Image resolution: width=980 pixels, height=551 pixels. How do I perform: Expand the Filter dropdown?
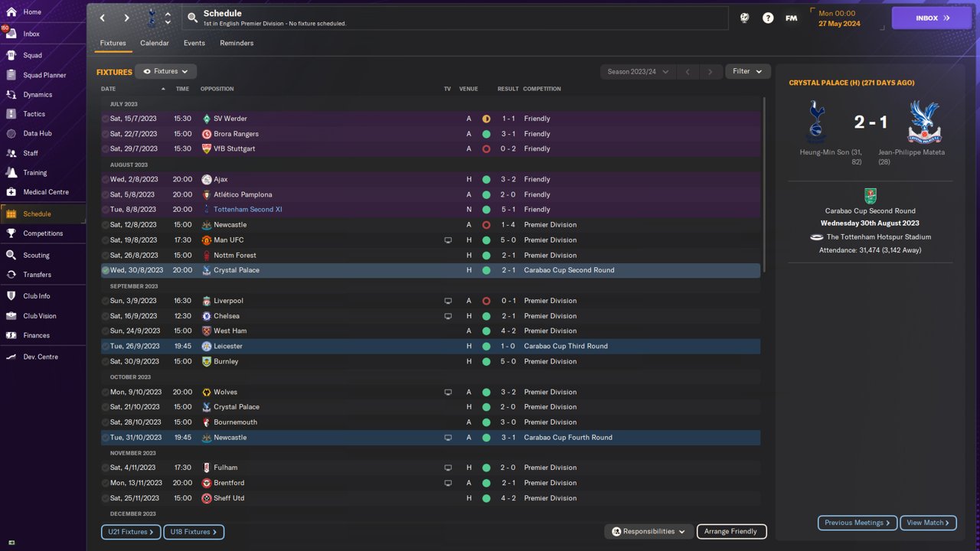(x=747, y=71)
